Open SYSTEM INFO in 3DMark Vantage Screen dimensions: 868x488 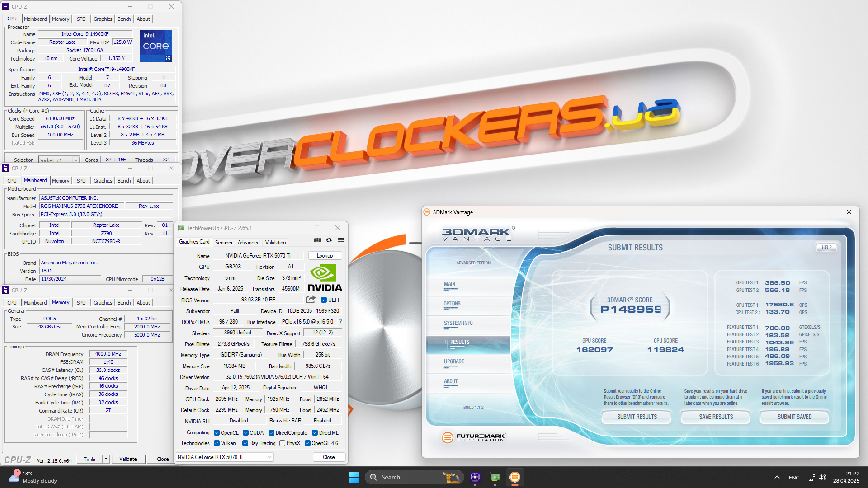(x=458, y=324)
